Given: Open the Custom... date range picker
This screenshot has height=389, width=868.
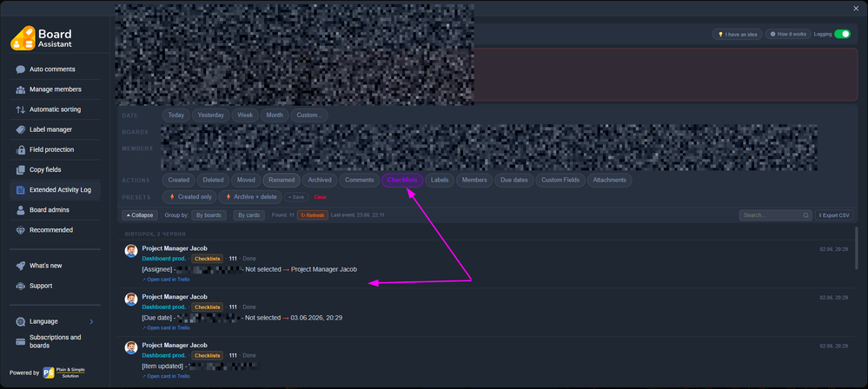Looking at the screenshot, I should 309,115.
